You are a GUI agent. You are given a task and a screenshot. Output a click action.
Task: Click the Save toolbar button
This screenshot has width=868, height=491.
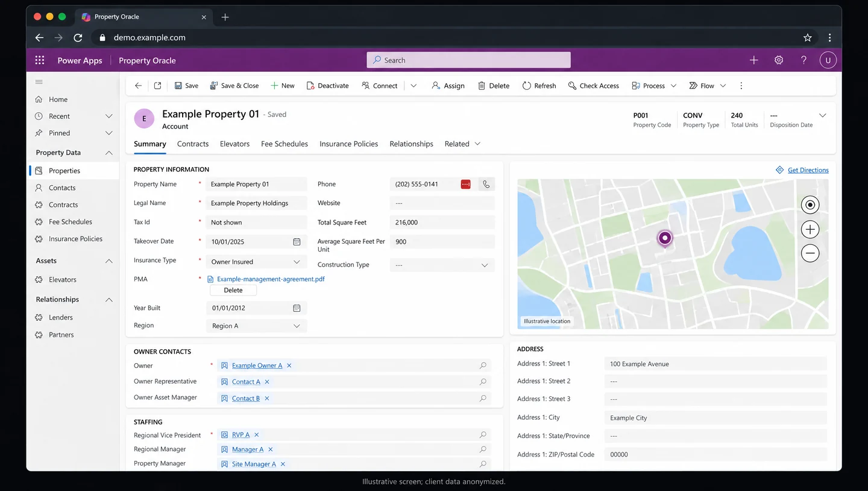[186, 86]
